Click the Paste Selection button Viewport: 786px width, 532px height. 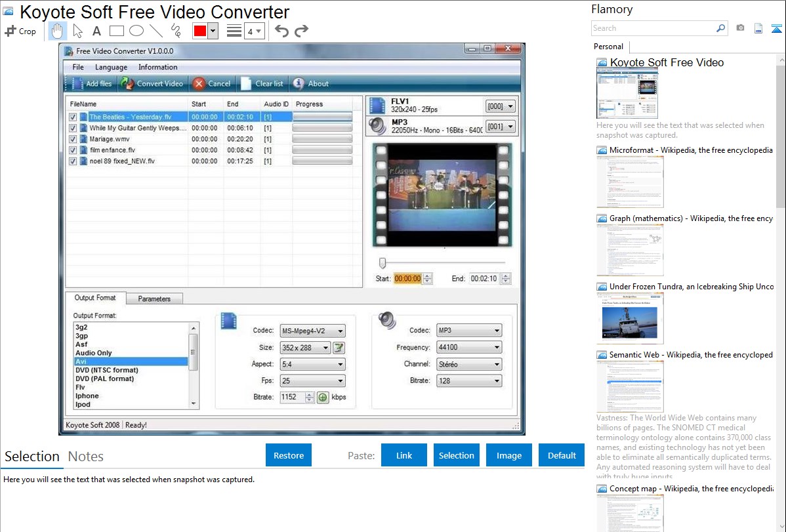click(x=456, y=455)
